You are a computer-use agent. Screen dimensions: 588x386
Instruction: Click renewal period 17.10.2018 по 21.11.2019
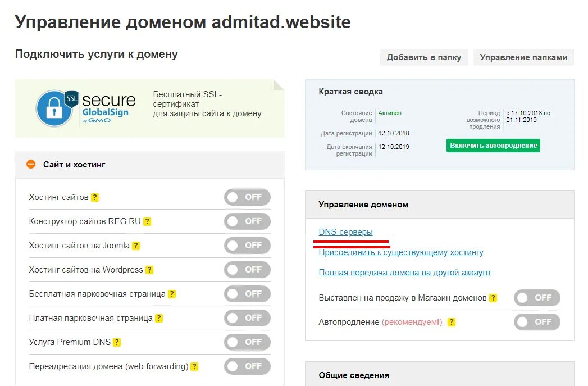pyautogui.click(x=528, y=116)
